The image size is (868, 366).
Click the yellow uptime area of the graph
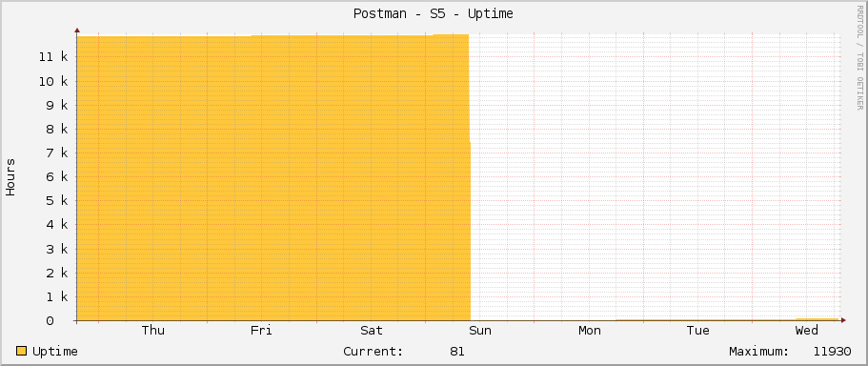point(273,177)
